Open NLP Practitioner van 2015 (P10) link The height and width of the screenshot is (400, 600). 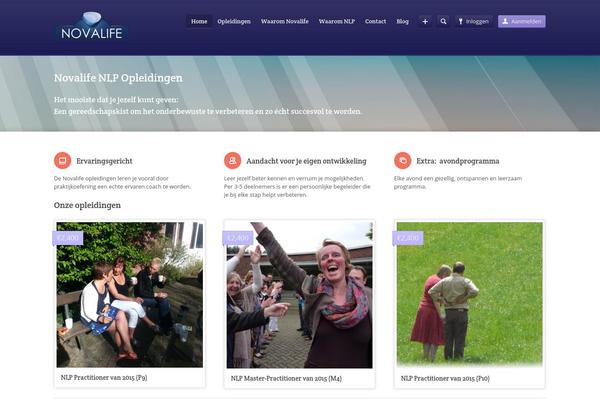pos(445,378)
